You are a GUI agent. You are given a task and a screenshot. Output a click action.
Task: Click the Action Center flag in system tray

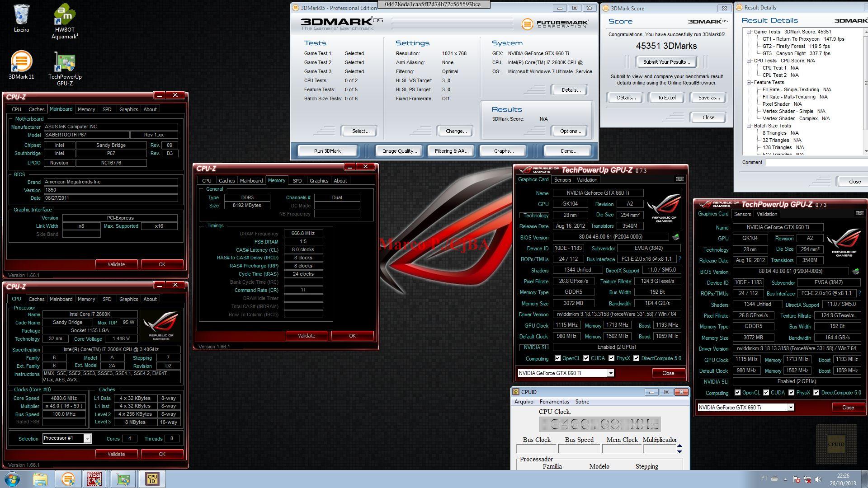point(797,479)
